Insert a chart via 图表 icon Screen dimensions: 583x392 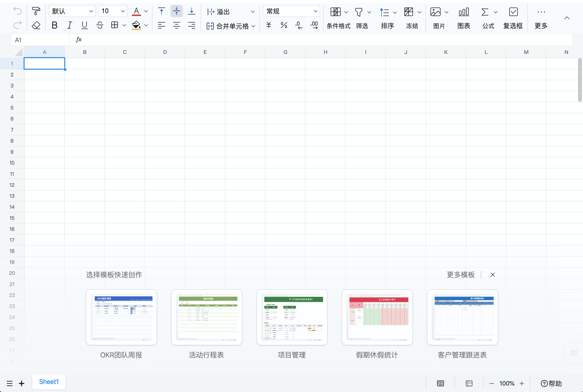coord(464,12)
